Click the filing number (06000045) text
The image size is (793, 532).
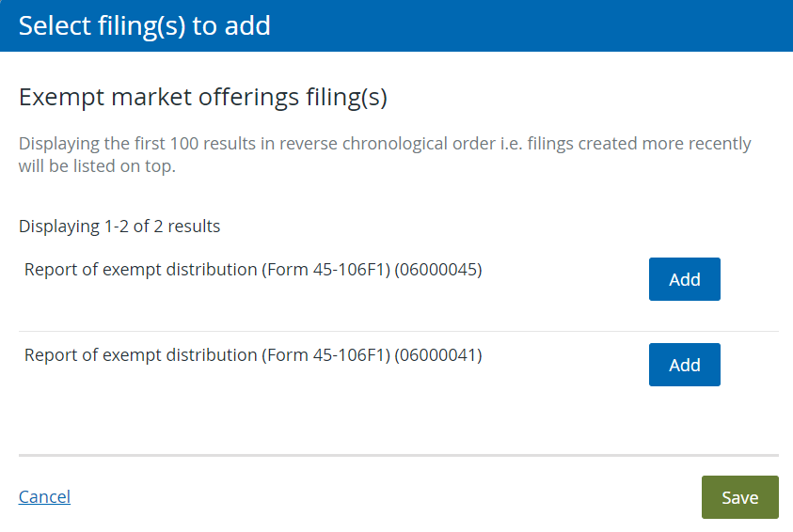(438, 269)
